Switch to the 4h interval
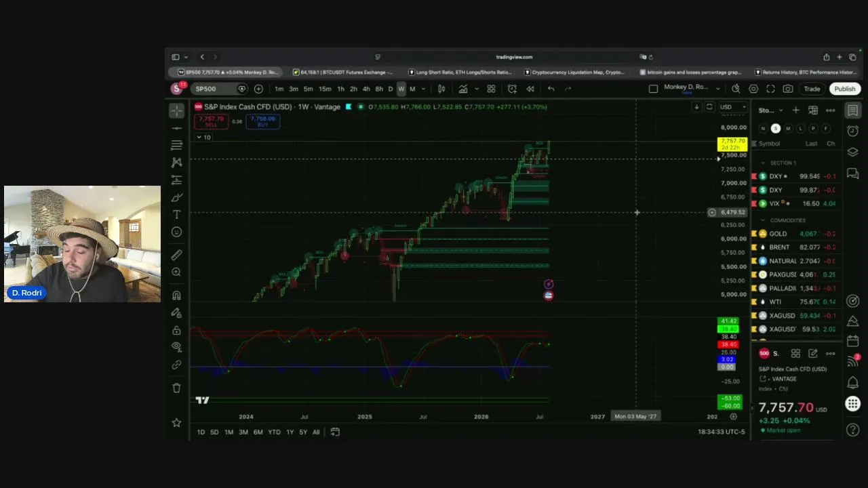 point(366,89)
